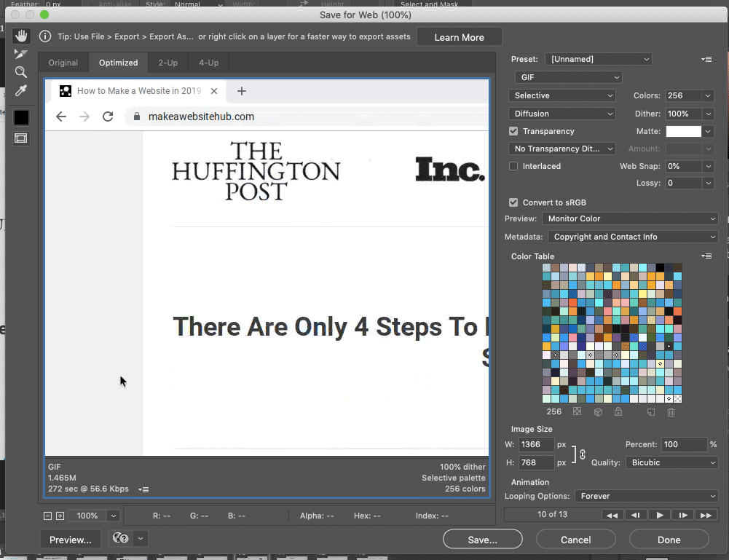Lock selected color in Color Table
The width and height of the screenshot is (729, 560).
(618, 411)
